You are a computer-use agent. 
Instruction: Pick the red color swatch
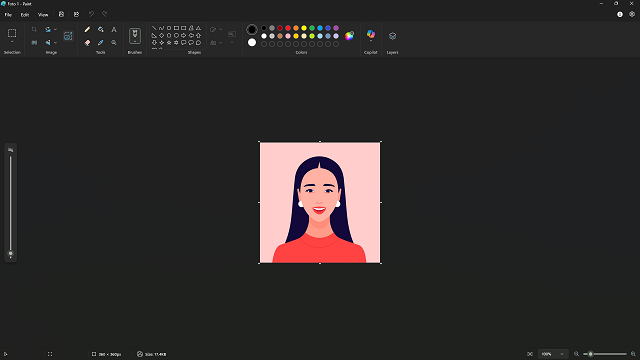click(x=288, y=28)
